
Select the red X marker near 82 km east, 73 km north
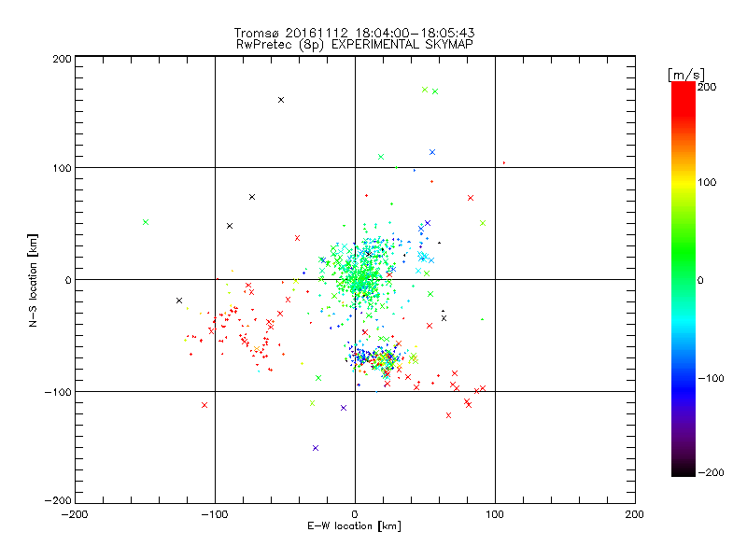coord(471,198)
